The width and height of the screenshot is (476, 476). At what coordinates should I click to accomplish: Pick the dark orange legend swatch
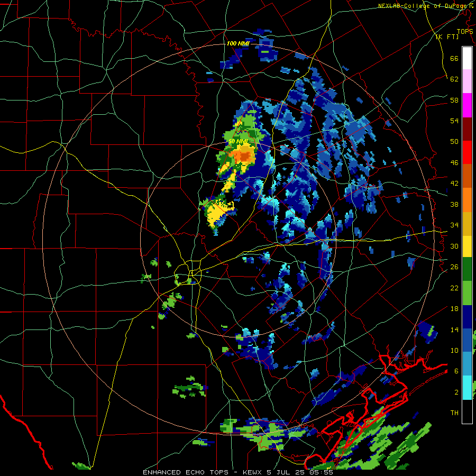point(467,176)
